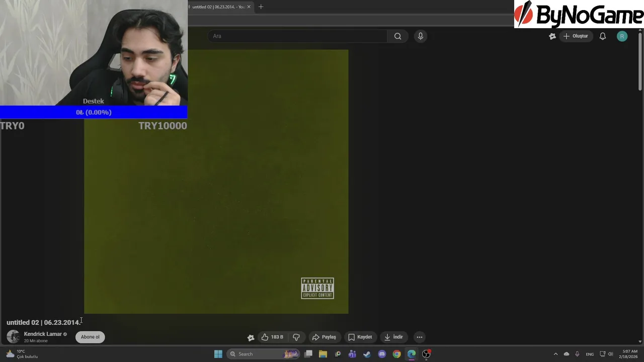Open the Windows Start menu

click(218, 354)
